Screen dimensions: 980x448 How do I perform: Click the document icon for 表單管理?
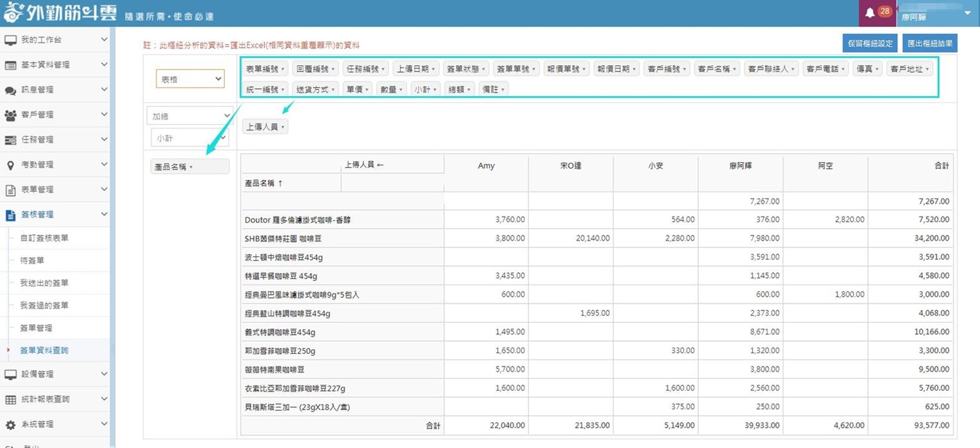(11, 190)
